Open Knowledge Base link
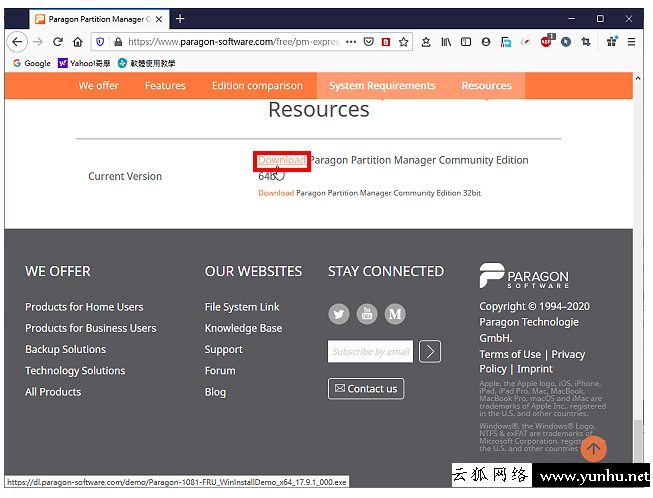The height and width of the screenshot is (498, 653). [243, 328]
